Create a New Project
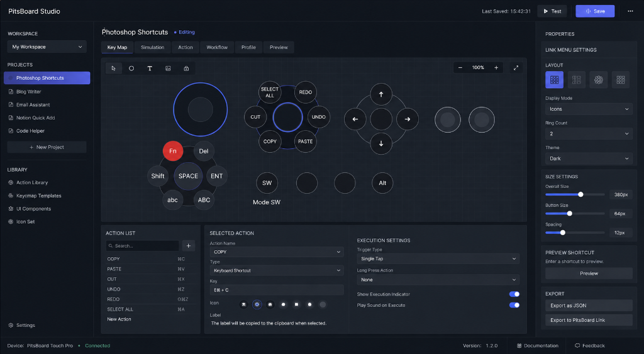The height and width of the screenshot is (354, 644). (47, 147)
